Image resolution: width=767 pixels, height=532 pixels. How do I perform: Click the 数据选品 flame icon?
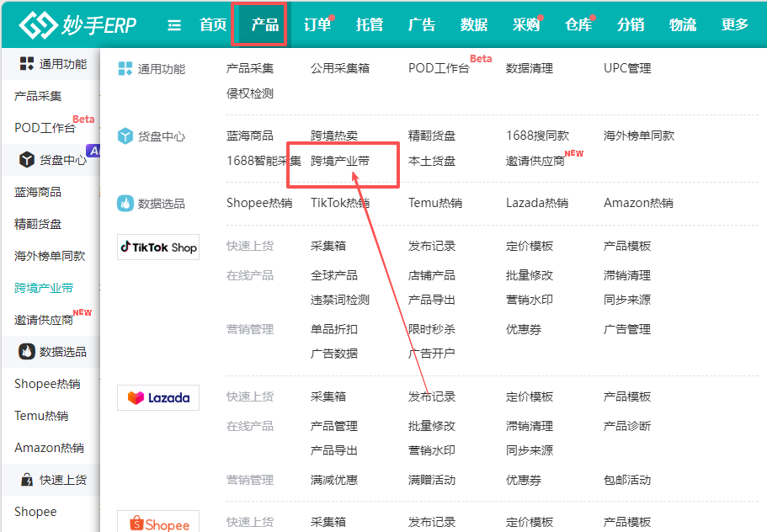point(125,202)
